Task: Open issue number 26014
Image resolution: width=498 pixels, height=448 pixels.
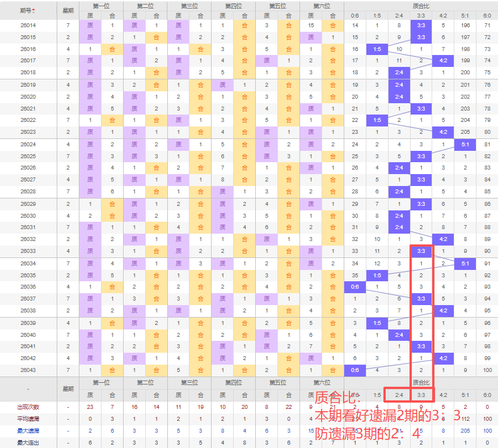Action: click(x=28, y=26)
